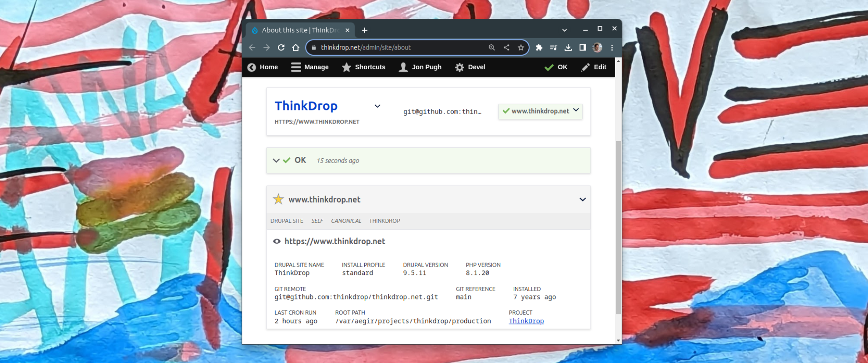Collapse the OK status section chevron
This screenshot has height=363, width=868.
pos(276,160)
